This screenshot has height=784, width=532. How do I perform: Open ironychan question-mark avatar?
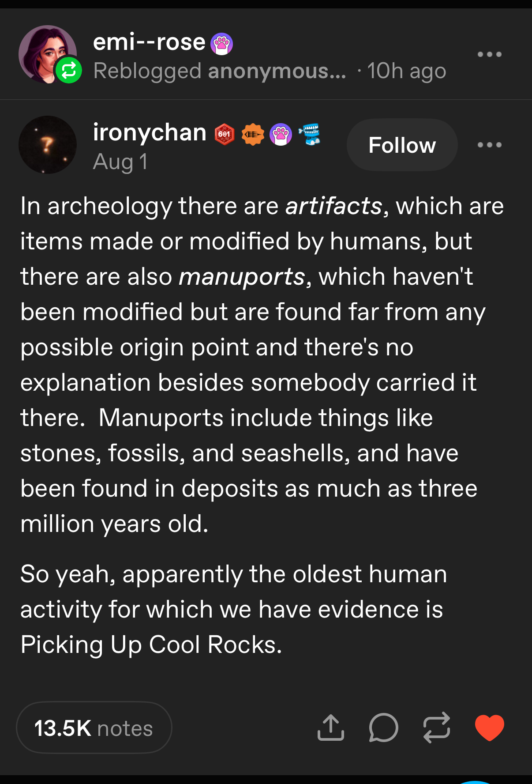pos(48,145)
